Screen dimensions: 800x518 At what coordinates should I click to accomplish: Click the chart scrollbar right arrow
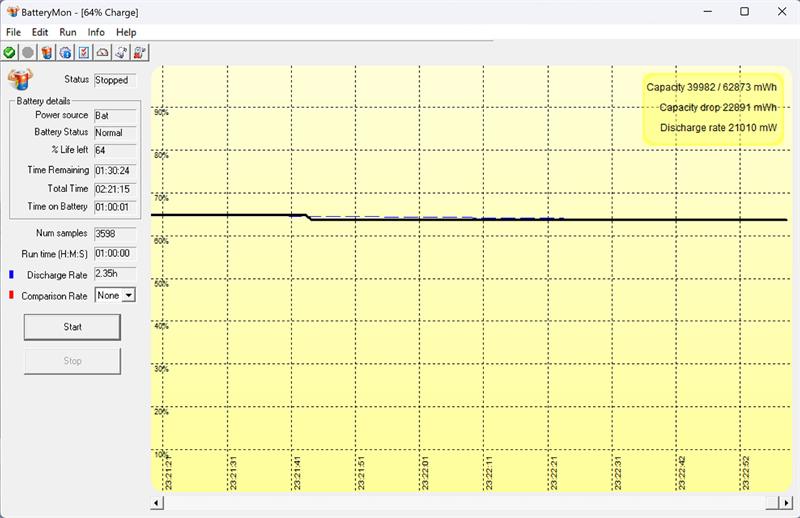point(786,503)
